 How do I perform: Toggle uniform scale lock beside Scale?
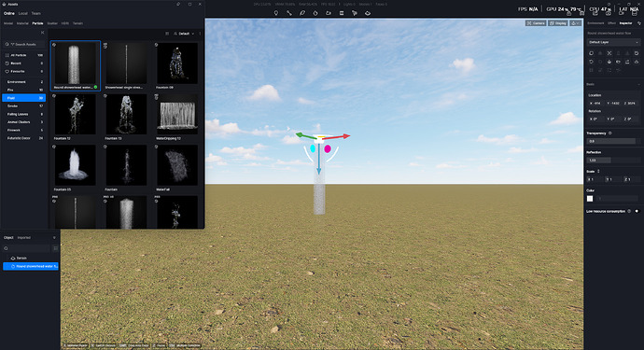[x=598, y=172]
